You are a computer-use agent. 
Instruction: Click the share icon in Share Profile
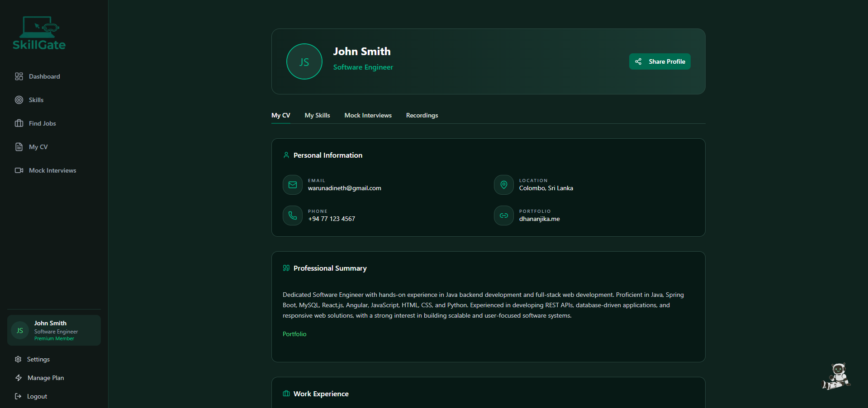(x=638, y=61)
